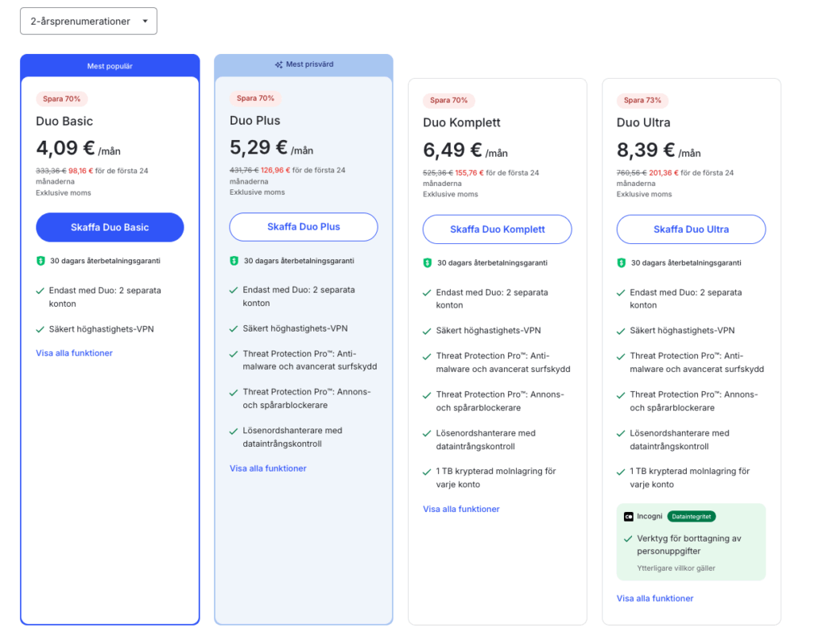The width and height of the screenshot is (814, 644).
Task: Click the Skaffa Duo Basic button
Action: pos(110,227)
